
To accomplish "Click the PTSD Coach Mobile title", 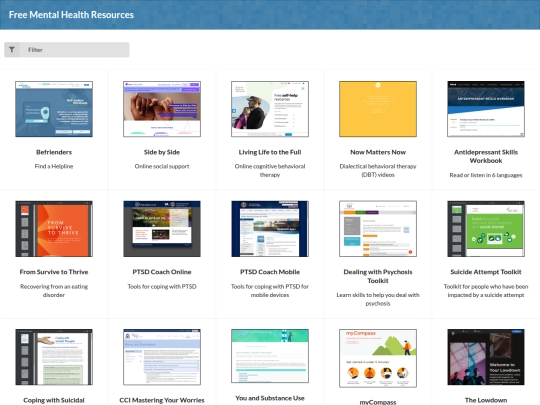I will tap(270, 272).
